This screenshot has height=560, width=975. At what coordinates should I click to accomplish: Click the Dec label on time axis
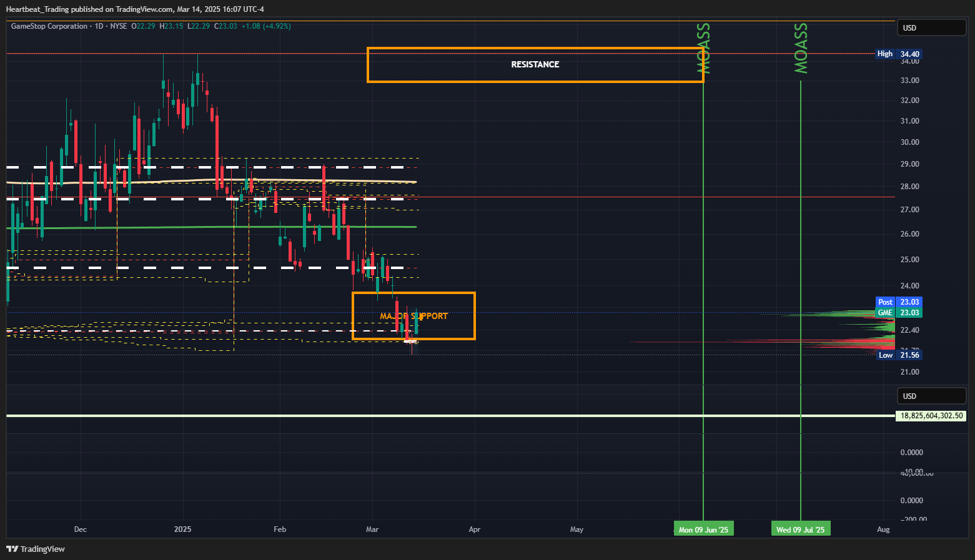click(81, 529)
